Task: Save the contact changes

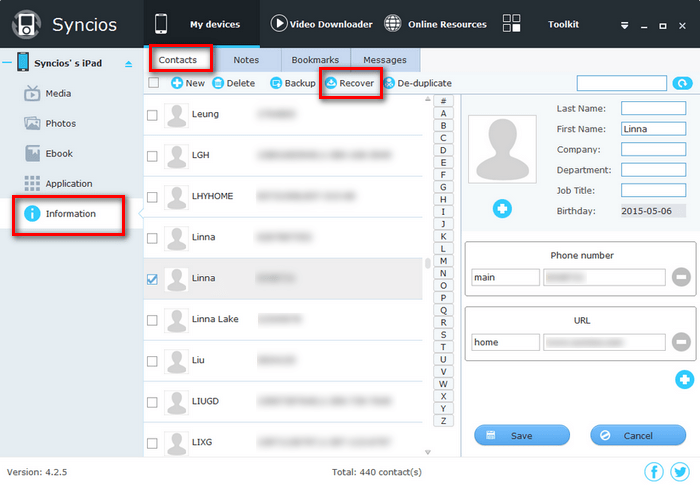Action: (521, 435)
